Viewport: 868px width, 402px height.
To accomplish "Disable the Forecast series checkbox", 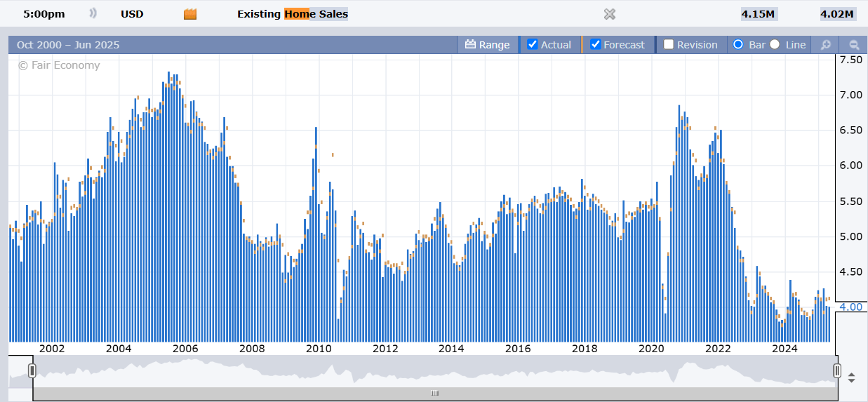I will (596, 45).
